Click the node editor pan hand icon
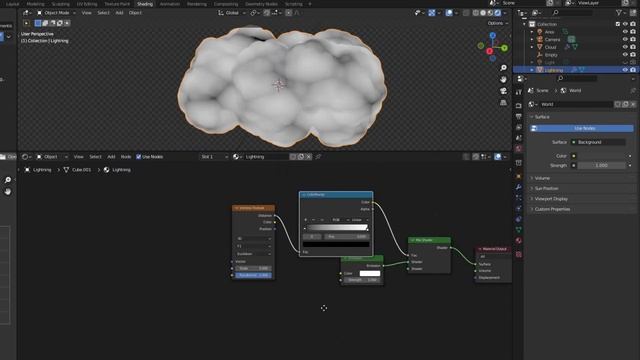The image size is (640, 360). [x=8, y=191]
